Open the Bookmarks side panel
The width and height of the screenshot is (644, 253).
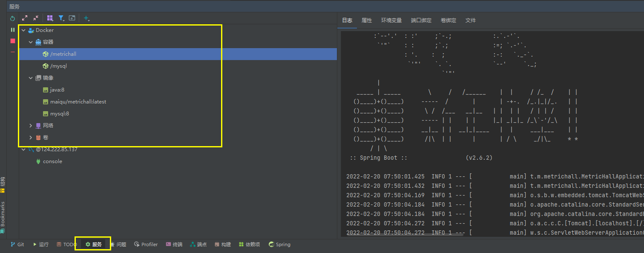coord(3,217)
